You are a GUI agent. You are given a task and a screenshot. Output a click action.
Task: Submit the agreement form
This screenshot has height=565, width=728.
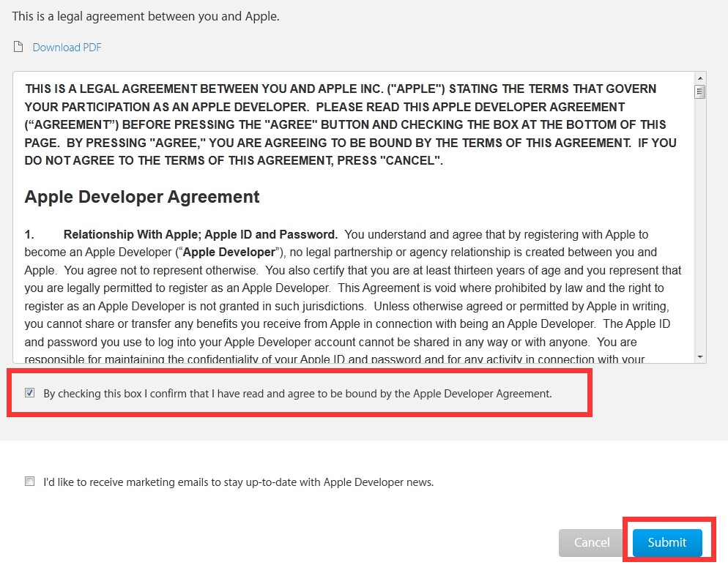click(667, 542)
